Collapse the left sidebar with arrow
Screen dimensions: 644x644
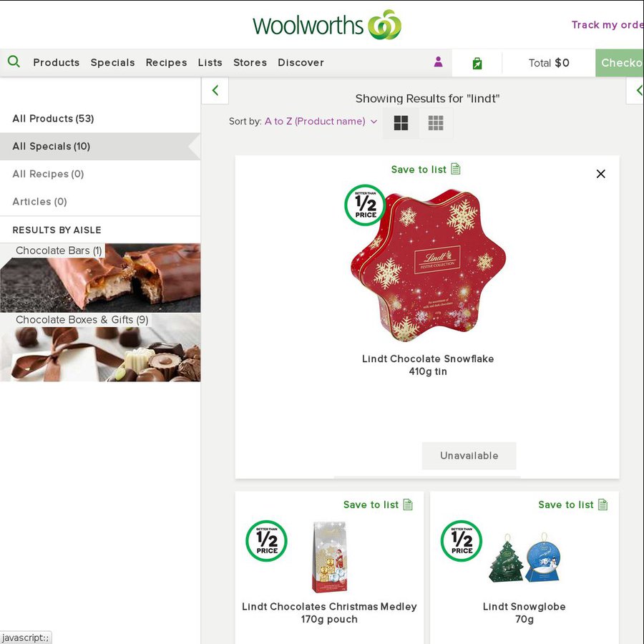pos(215,90)
